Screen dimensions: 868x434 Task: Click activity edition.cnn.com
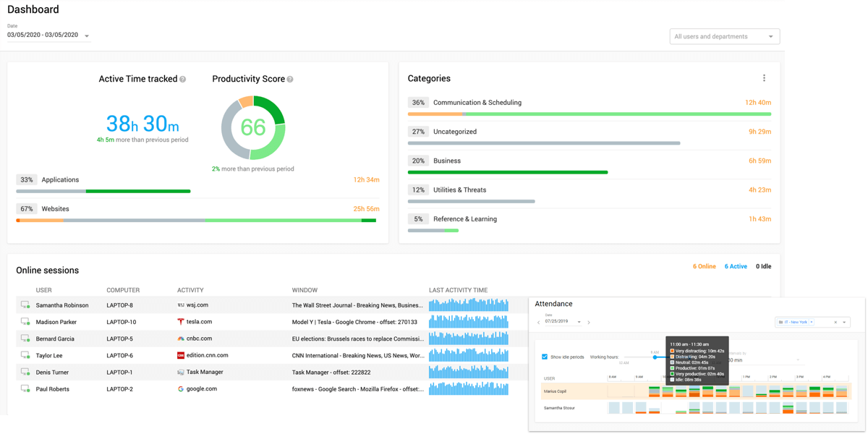(x=208, y=356)
